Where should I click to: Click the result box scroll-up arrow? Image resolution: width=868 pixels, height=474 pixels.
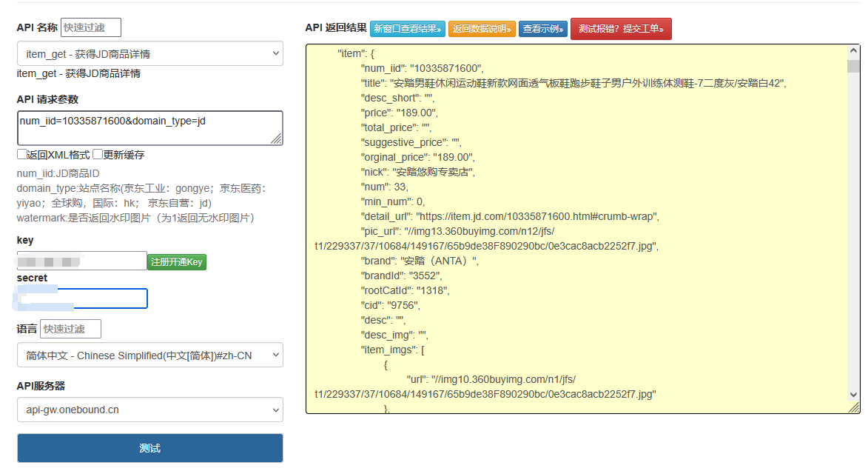[854, 51]
